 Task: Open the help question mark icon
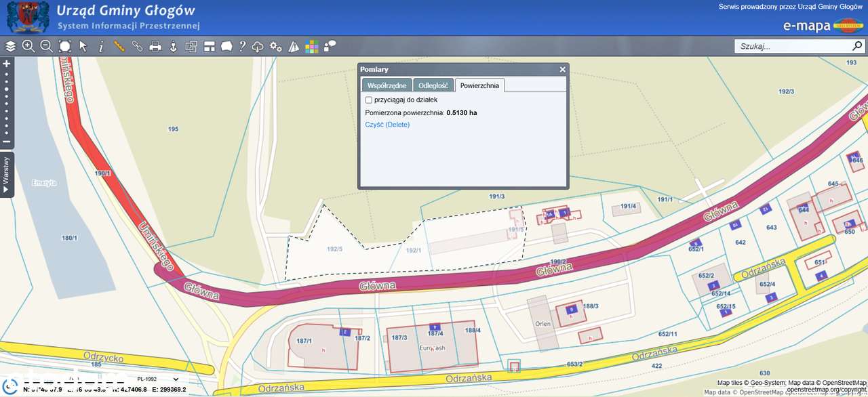[x=242, y=46]
